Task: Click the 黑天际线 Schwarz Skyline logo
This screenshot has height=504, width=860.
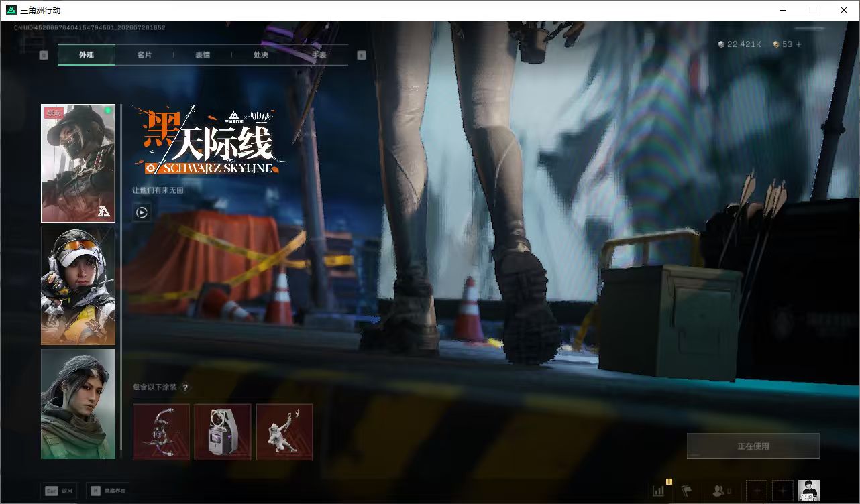Action: click(209, 141)
